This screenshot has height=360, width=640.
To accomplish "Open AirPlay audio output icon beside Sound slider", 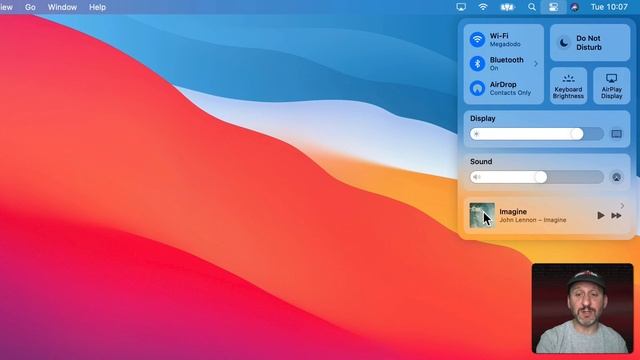I will tap(616, 177).
